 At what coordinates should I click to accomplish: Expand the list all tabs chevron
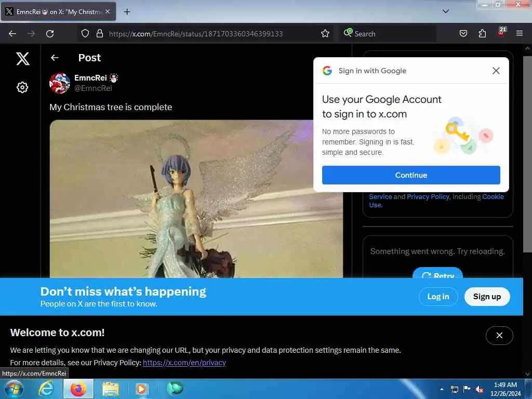pos(446,11)
